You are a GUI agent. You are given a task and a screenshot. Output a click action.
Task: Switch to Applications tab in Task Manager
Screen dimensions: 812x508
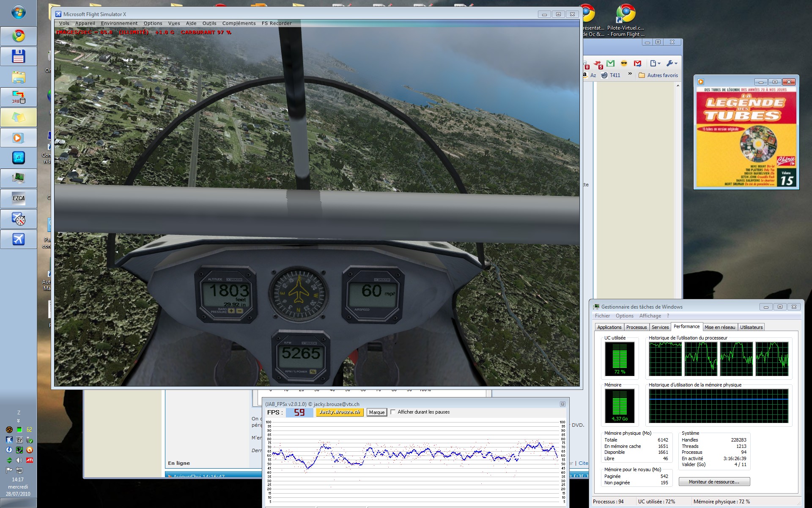click(609, 327)
